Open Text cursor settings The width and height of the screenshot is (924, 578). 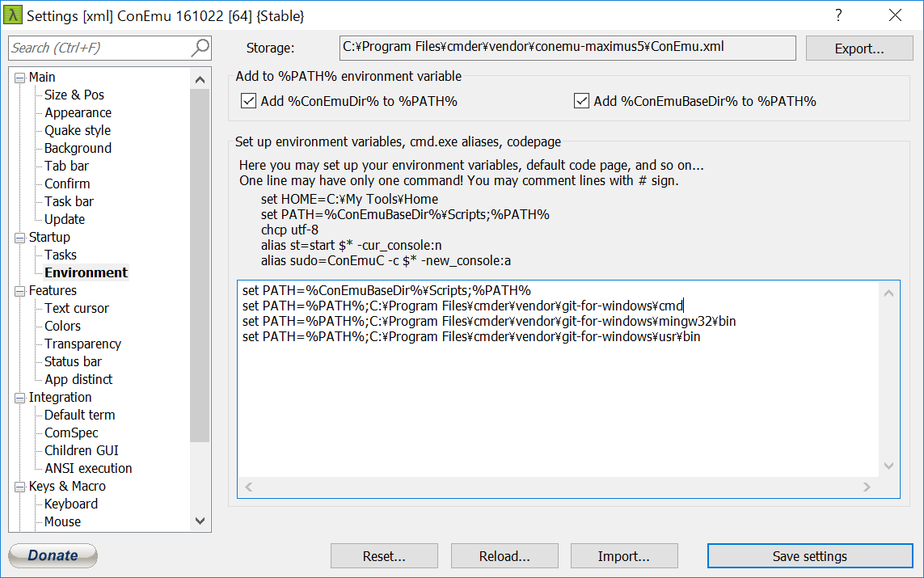(x=77, y=308)
